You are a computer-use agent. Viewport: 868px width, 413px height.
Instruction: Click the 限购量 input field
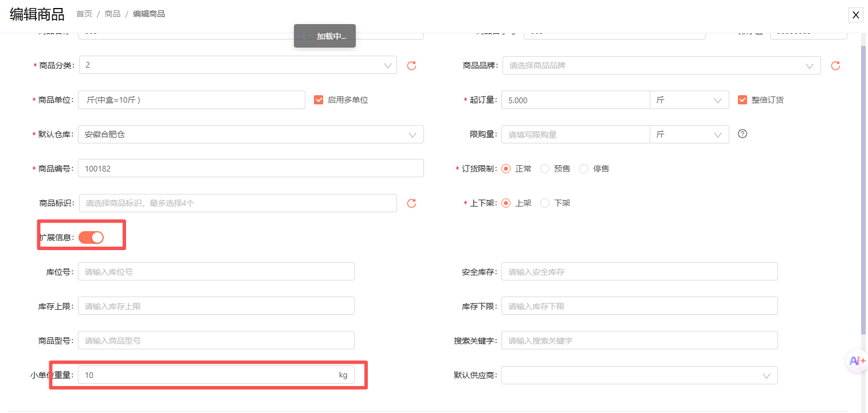click(576, 134)
